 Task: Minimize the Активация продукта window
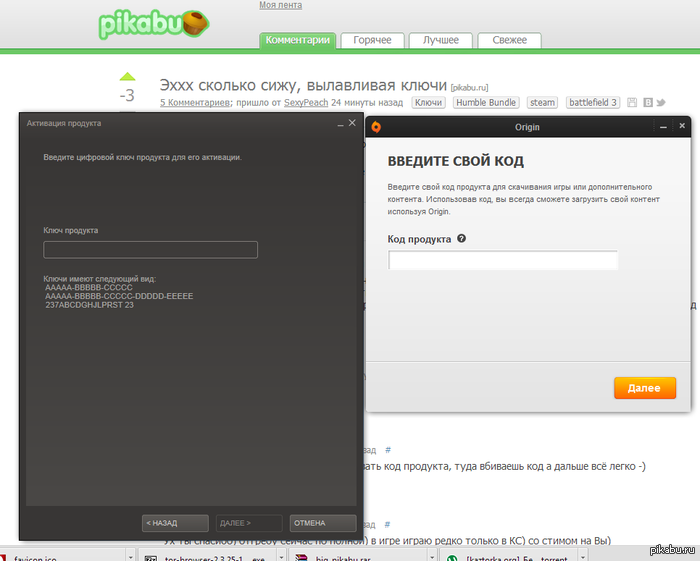click(x=340, y=124)
